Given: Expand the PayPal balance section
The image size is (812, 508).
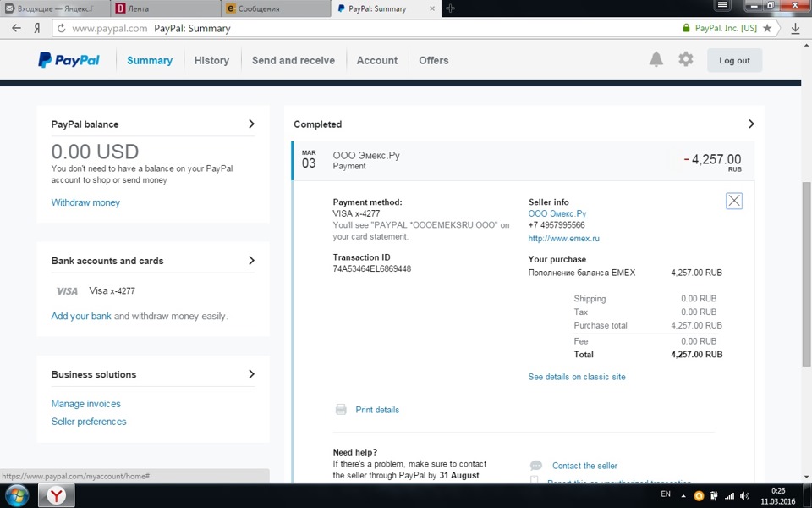Looking at the screenshot, I should [x=252, y=124].
